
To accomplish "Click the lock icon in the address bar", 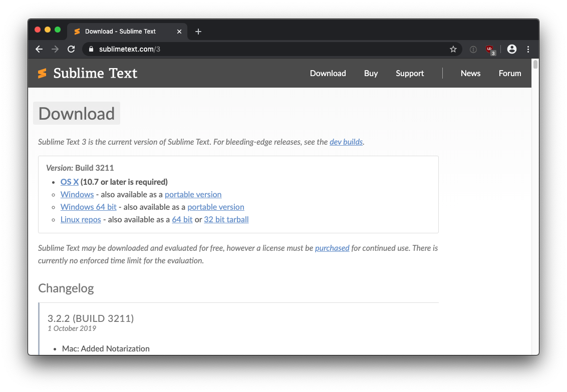I will 91,49.
